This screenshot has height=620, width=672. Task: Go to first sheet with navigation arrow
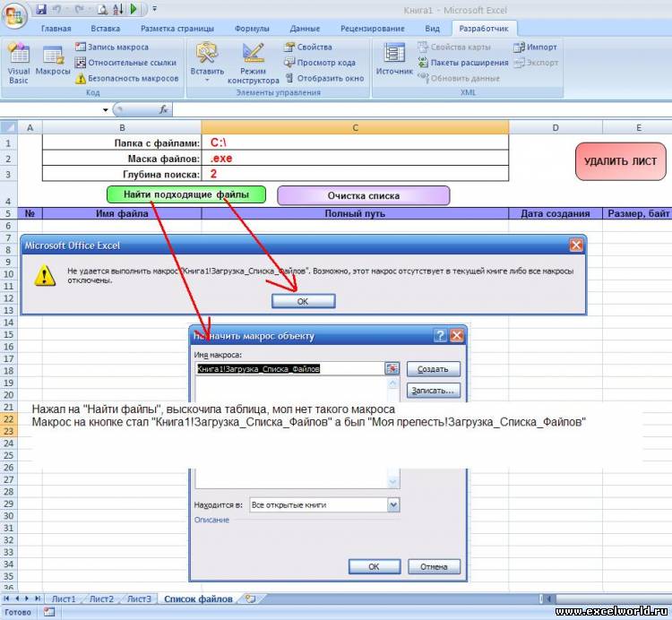6,598
